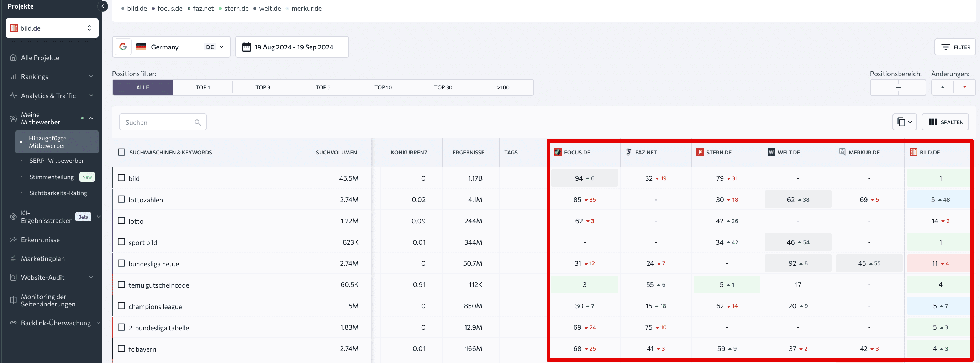Image resolution: width=980 pixels, height=363 pixels.
Task: Click the Monitoring der Seitenänderungen icon
Action: (13, 300)
